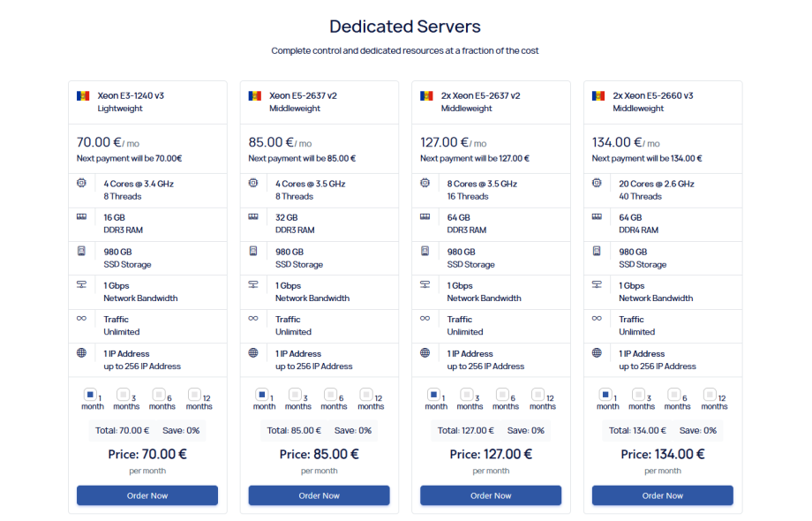This screenshot has height=521, width=812.
Task: Click the unlimited traffic infinity icon on Xeon E3-1240 v3
Action: 82,320
